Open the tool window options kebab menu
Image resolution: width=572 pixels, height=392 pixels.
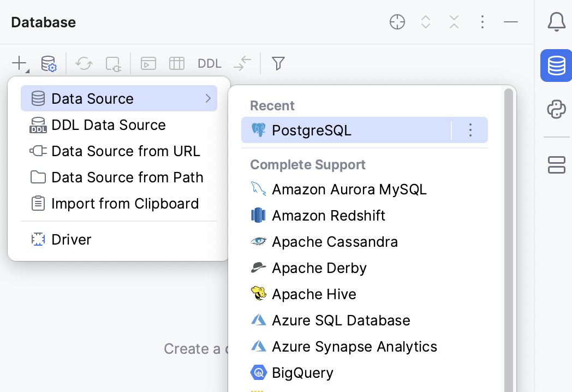482,22
